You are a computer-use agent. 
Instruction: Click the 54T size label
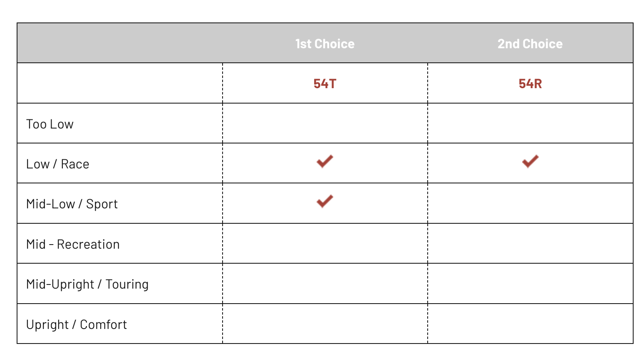pos(324,84)
